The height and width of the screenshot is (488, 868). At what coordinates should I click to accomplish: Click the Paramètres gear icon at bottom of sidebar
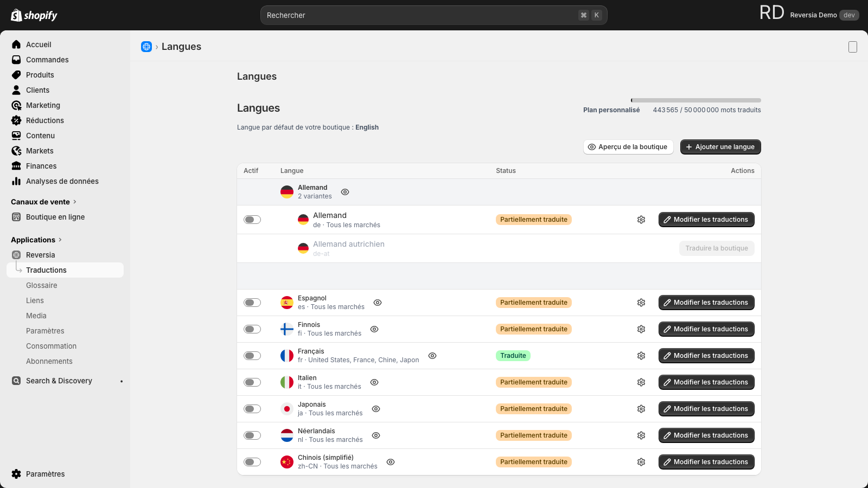click(x=16, y=474)
